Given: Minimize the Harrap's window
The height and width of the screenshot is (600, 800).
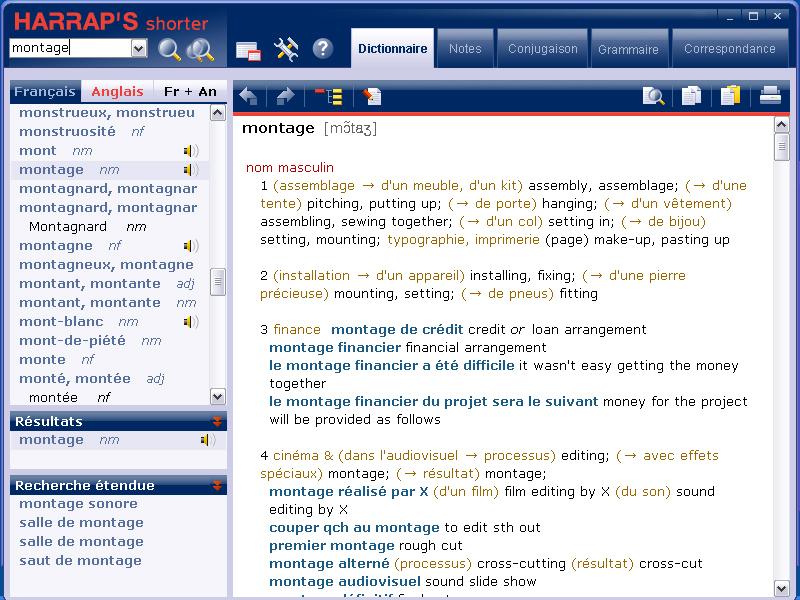Looking at the screenshot, I should [x=730, y=17].
